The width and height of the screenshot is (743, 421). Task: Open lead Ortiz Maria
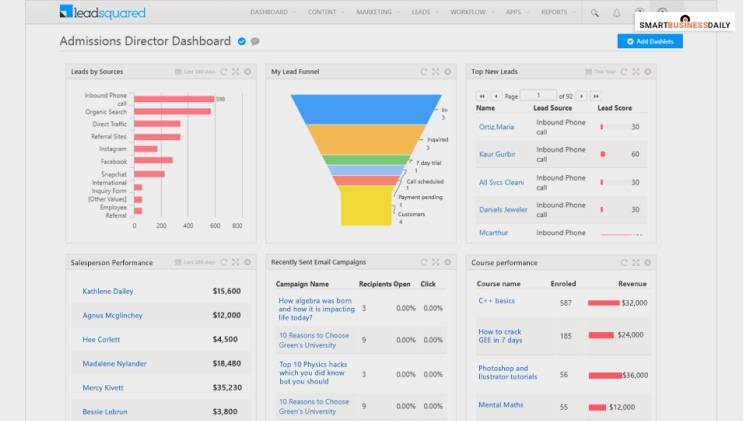(x=496, y=127)
